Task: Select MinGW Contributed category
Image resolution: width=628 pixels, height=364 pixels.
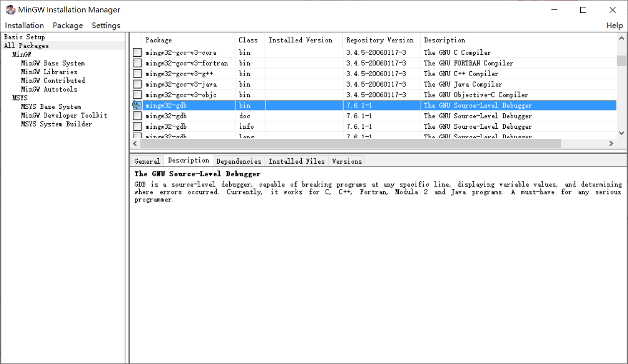Action: tap(53, 81)
